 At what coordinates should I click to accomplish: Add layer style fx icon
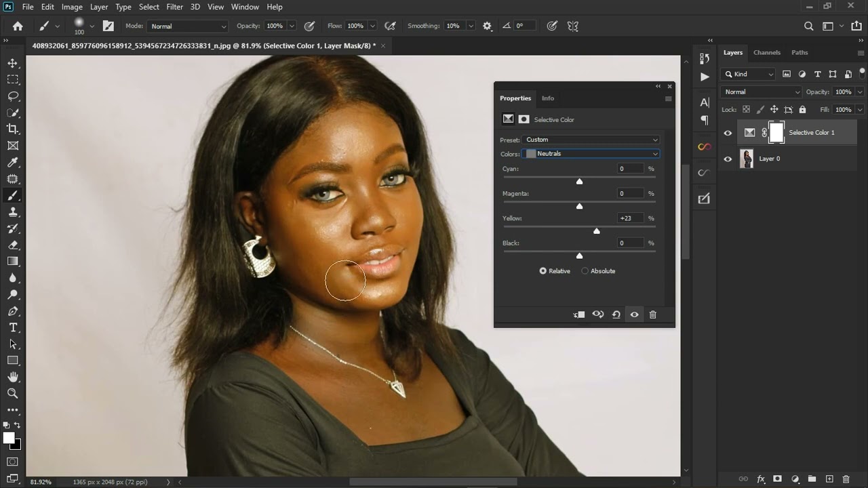(761, 479)
